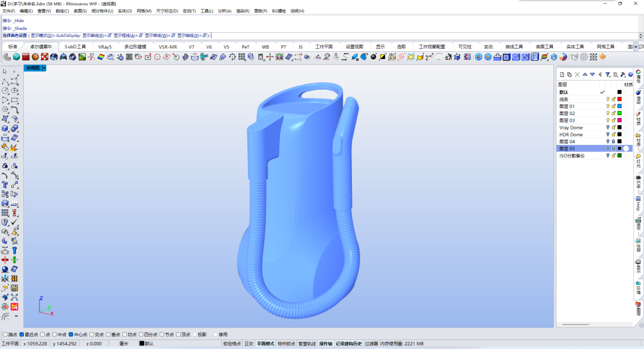Click the red color swatch of 线条 layer

coord(620,99)
